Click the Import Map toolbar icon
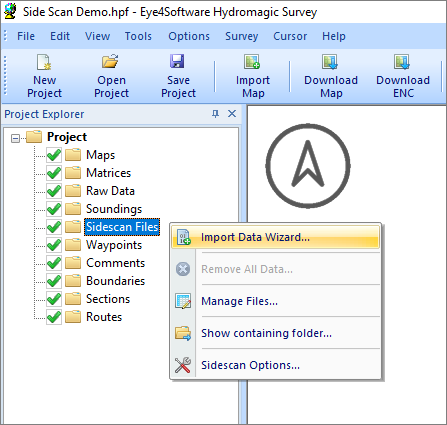Viewport: 447px width, 425px height. [x=252, y=62]
